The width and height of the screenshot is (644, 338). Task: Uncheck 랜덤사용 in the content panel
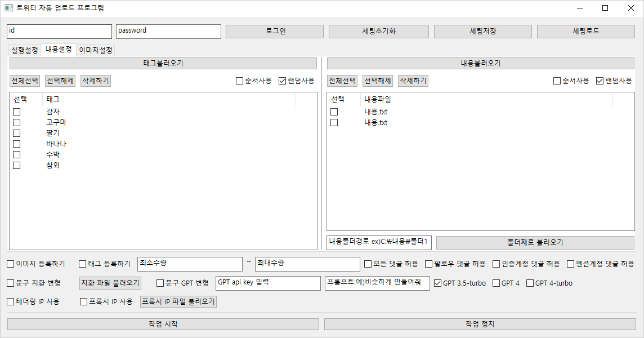coord(600,81)
